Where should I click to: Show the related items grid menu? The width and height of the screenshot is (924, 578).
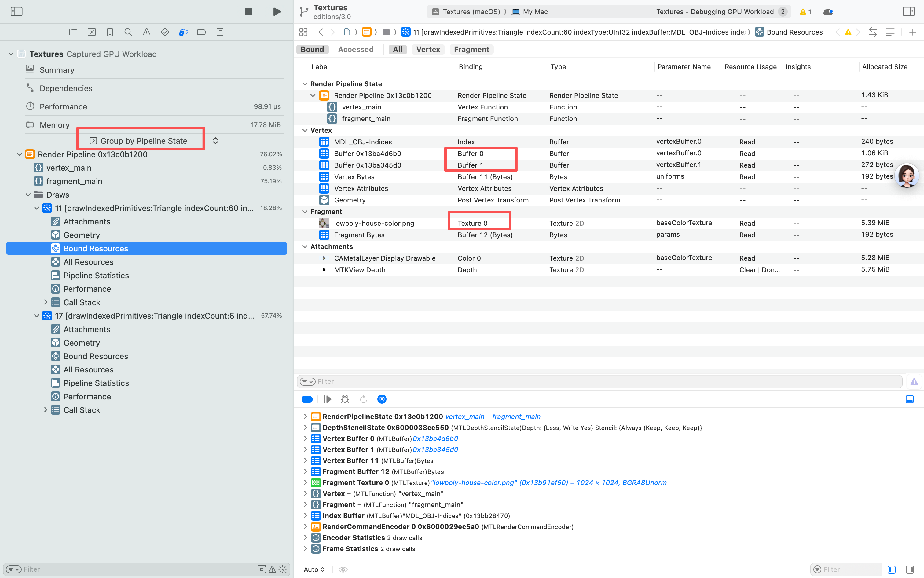coord(303,32)
